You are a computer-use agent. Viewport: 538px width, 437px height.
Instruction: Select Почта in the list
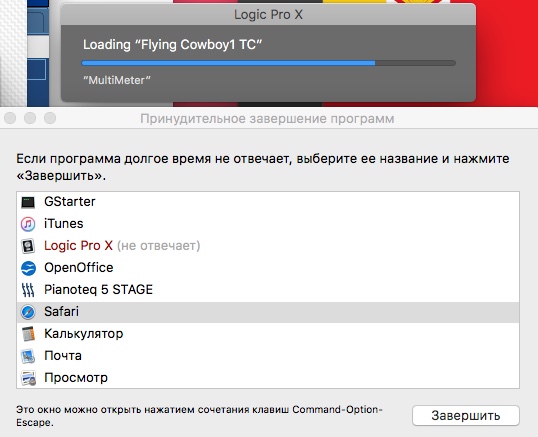point(268,356)
